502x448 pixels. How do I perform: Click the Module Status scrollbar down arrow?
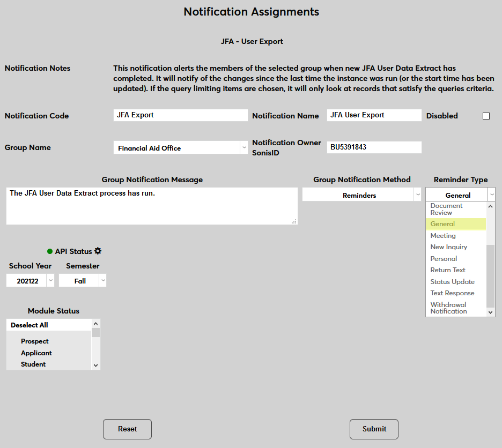point(96,365)
